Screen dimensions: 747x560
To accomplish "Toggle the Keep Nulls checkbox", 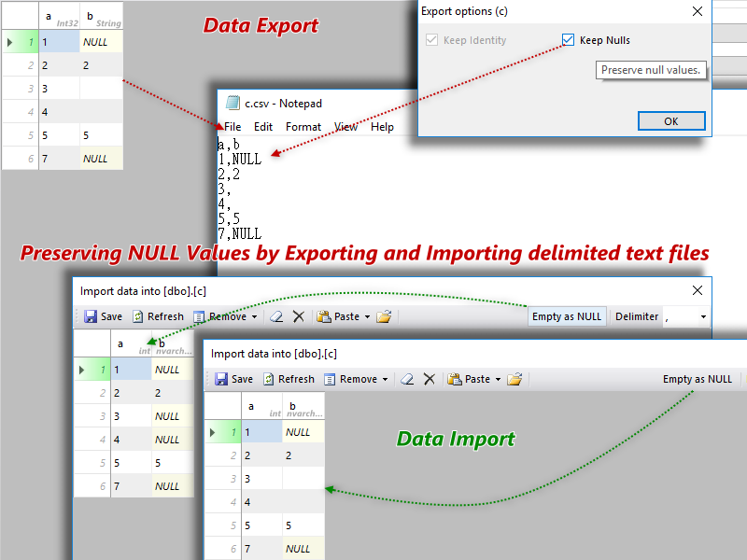I will (568, 40).
